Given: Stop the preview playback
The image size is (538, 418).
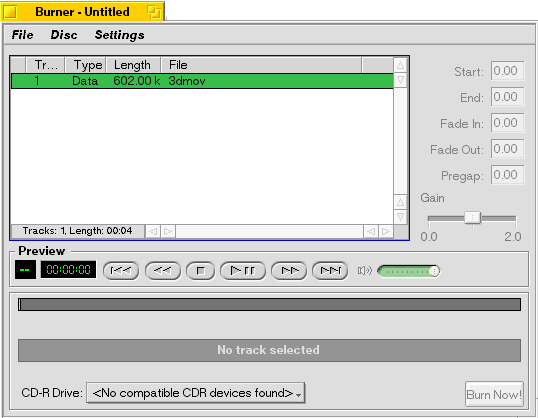Looking at the screenshot, I should tap(200, 271).
